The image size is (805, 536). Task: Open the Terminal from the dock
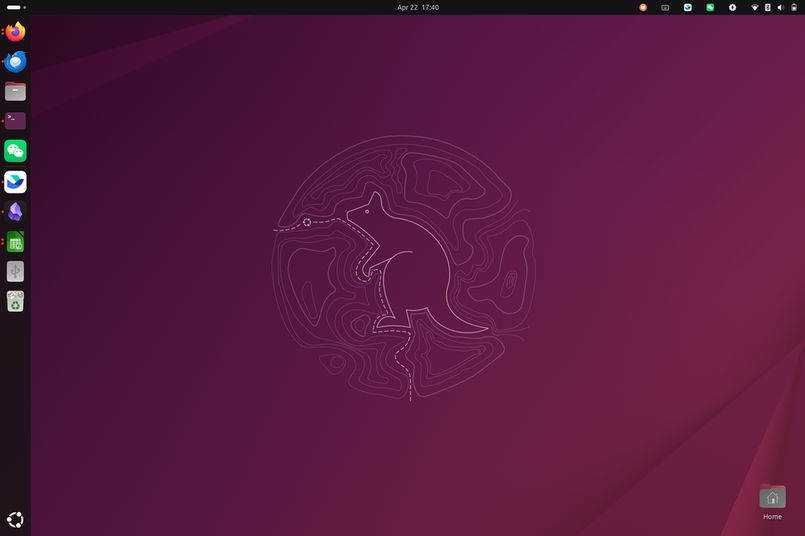point(15,121)
